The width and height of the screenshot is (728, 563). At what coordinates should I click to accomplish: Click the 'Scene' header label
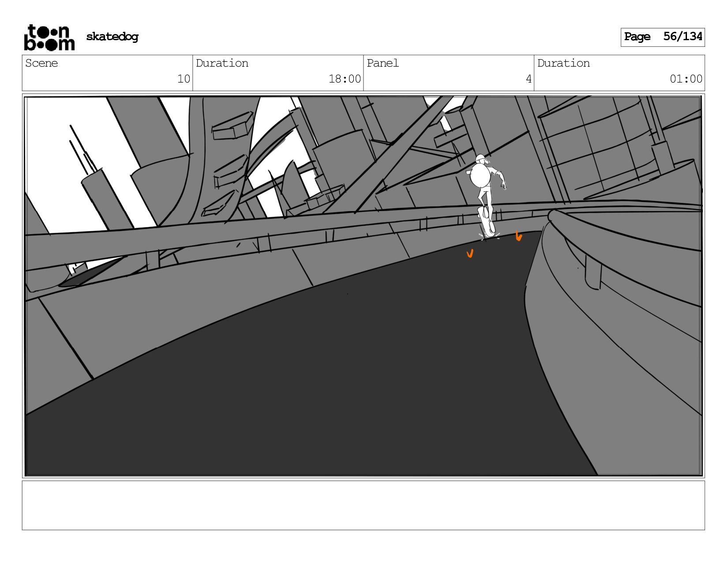41,63
